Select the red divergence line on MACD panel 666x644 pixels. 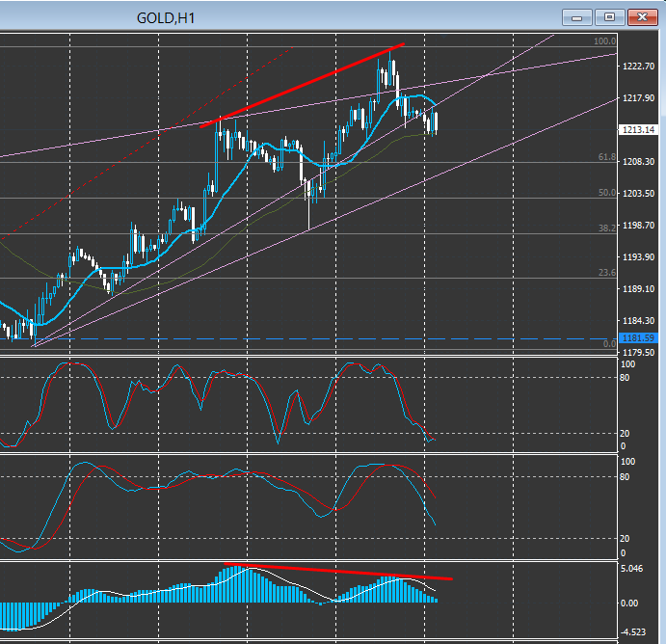(x=337, y=572)
